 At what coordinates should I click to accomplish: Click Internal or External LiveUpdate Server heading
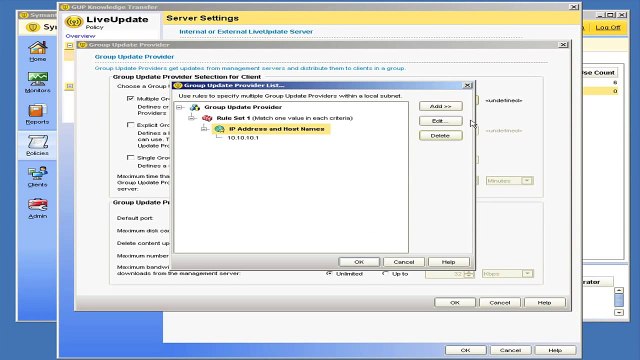click(246, 31)
